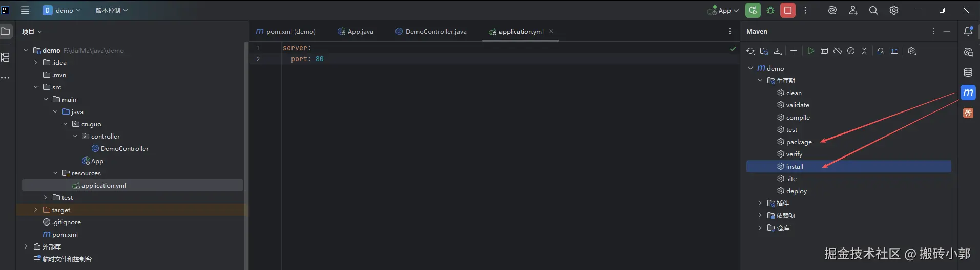Run the selected Maven build with the green play icon
Image resolution: width=980 pixels, height=270 pixels.
coord(810,51)
